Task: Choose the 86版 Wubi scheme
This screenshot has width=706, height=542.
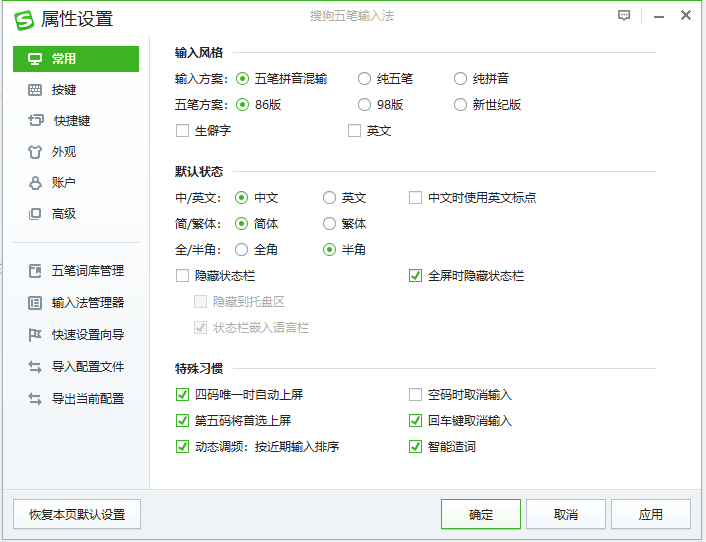Action: (242, 105)
